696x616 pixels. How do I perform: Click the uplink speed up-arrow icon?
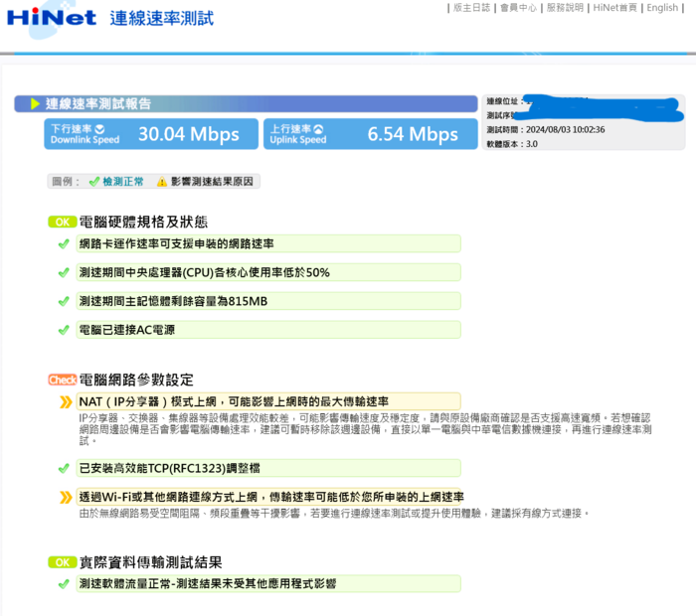[x=319, y=129]
